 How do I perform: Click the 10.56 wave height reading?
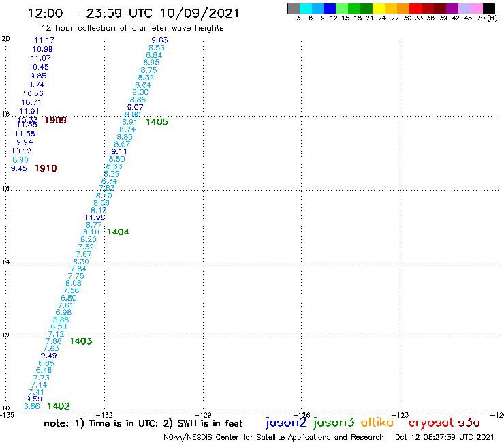pyautogui.click(x=33, y=93)
